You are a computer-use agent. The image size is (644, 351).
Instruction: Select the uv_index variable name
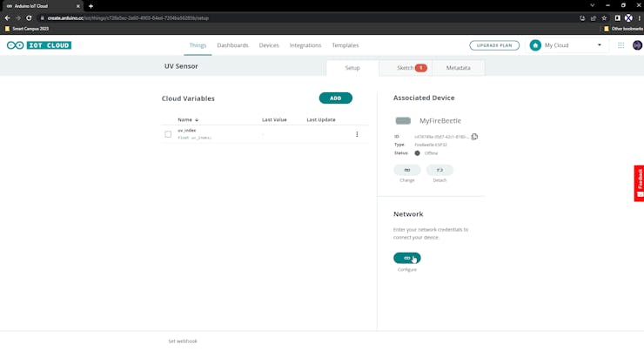coord(187,131)
